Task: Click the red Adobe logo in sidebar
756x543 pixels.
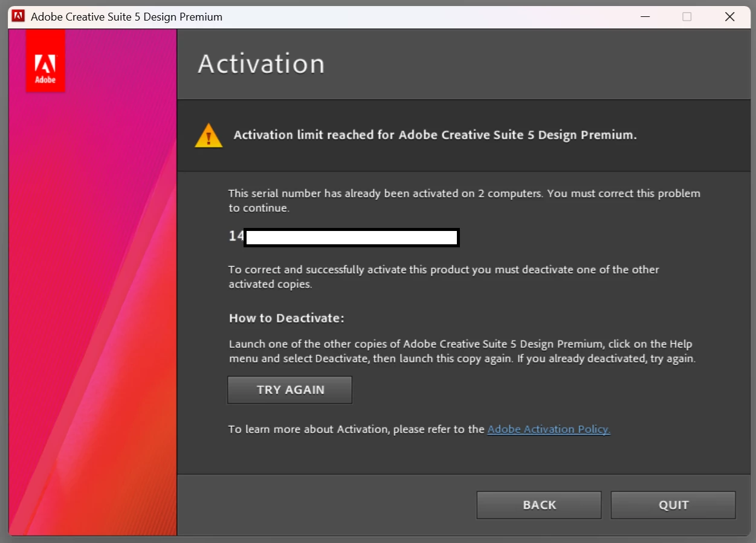Action: tap(45, 61)
